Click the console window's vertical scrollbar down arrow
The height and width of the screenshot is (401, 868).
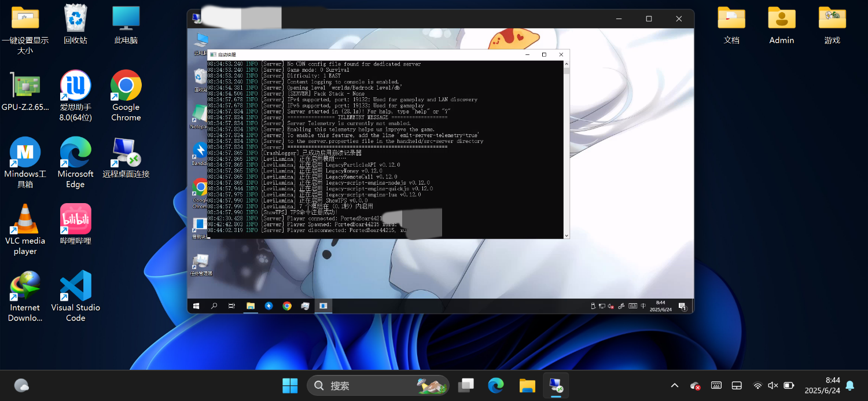coord(567,234)
